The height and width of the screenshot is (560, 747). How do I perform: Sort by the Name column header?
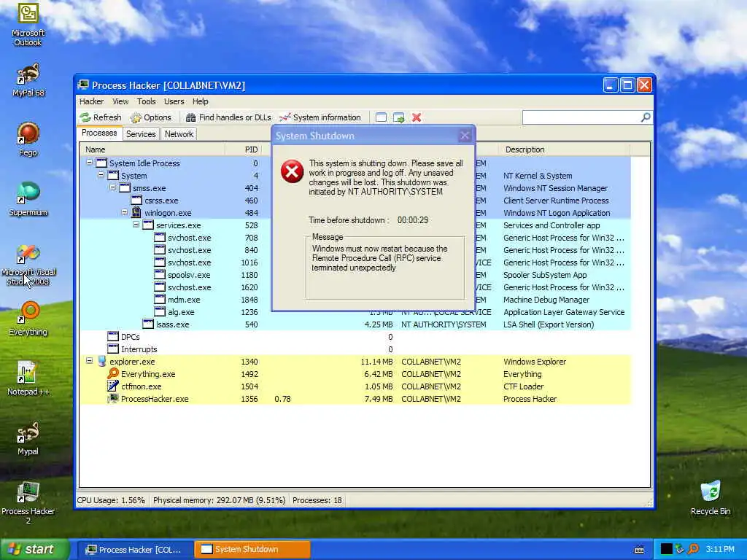point(152,149)
